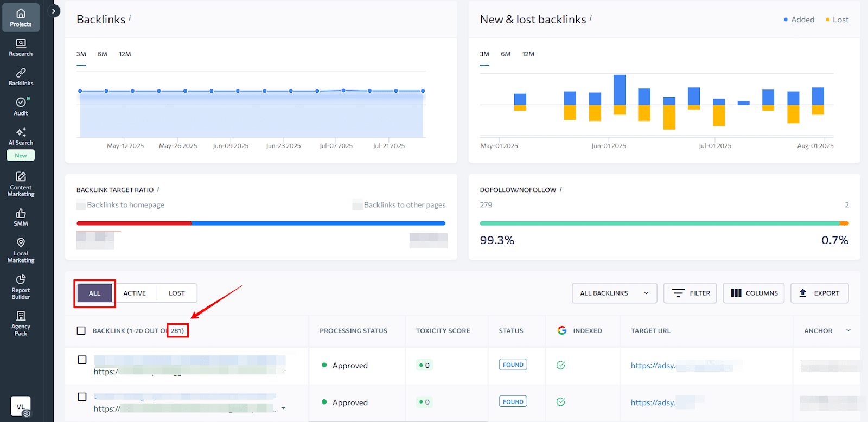The height and width of the screenshot is (422, 868).
Task: Select 3M range in Backlinks chart
Action: (x=81, y=54)
